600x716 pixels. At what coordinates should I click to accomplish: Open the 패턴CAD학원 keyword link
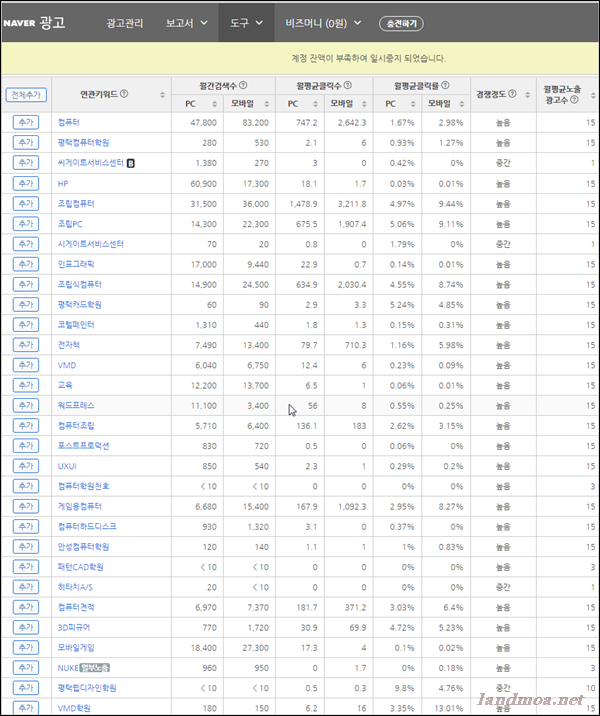(80, 567)
